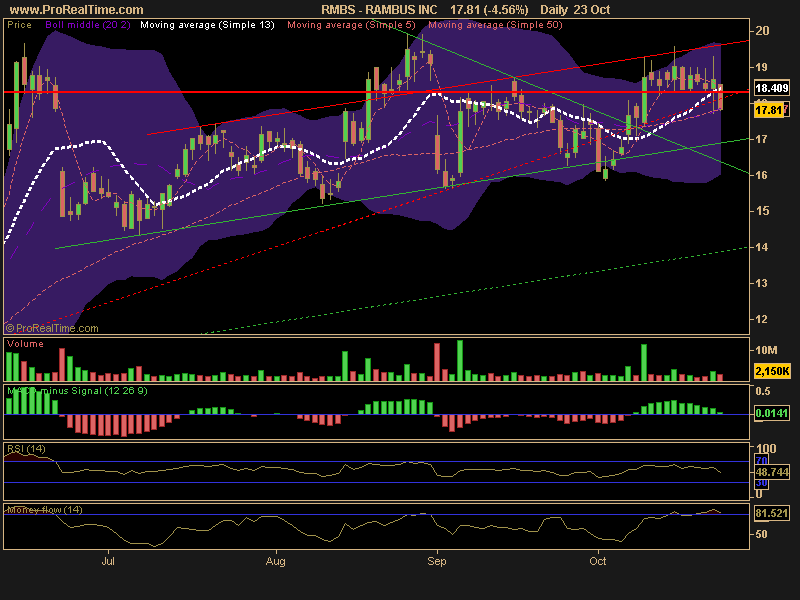Click the 12 price axis label
800x600 pixels.
(762, 319)
